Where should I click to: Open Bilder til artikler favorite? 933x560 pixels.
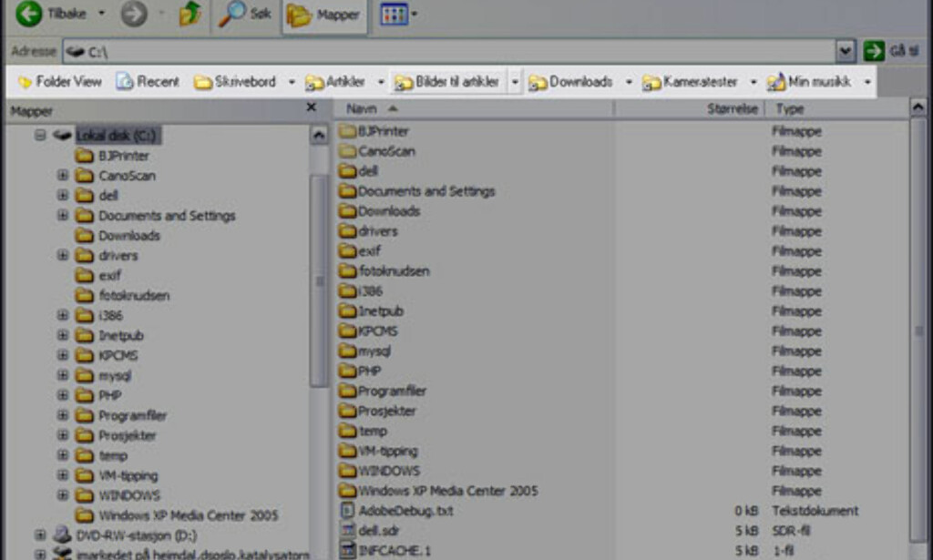(447, 81)
